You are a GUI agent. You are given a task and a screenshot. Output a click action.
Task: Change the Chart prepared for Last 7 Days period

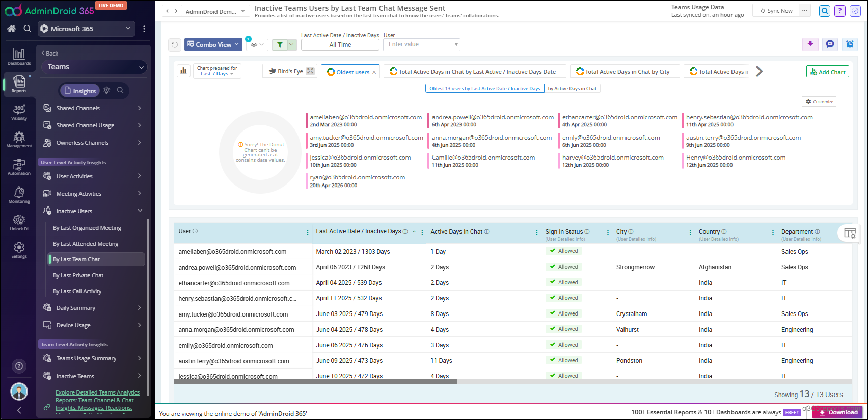tap(217, 71)
